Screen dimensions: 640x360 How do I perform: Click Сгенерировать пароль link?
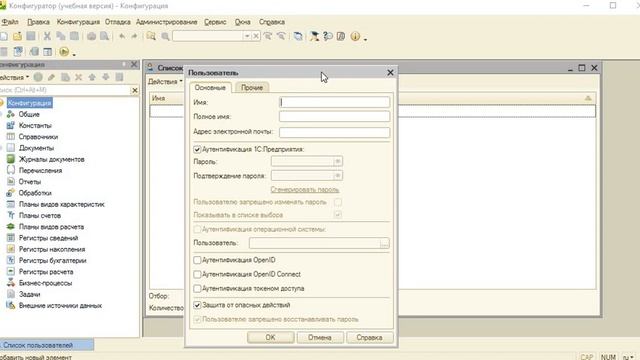click(305, 189)
